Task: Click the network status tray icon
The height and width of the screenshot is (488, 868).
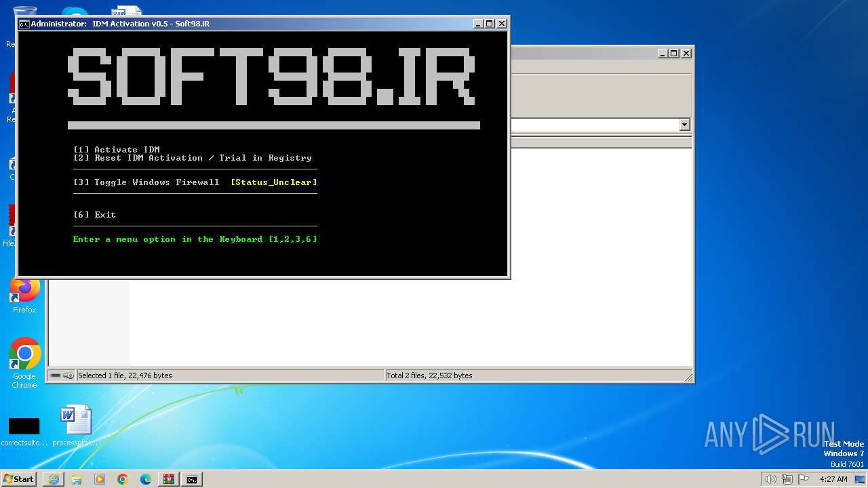Action: 787,479
